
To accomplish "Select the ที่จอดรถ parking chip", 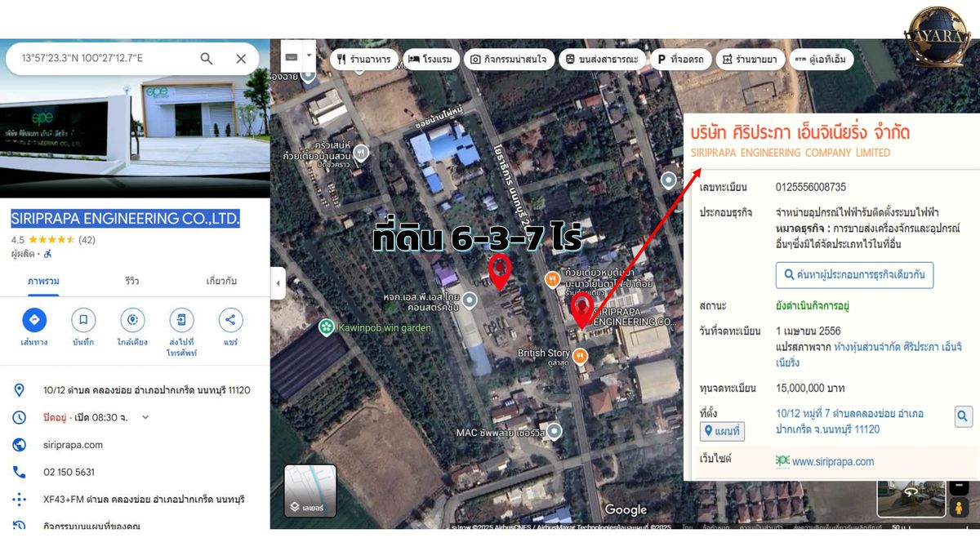I will tap(681, 59).
